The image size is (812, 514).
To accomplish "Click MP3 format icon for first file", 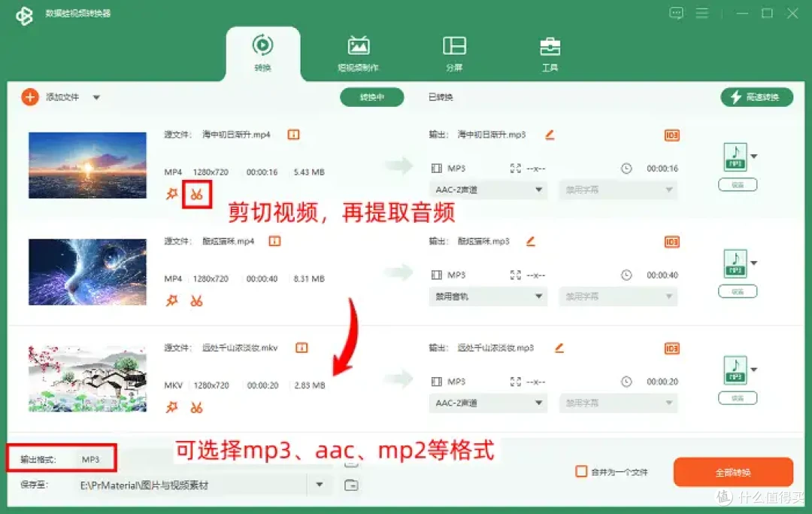I will coord(735,157).
